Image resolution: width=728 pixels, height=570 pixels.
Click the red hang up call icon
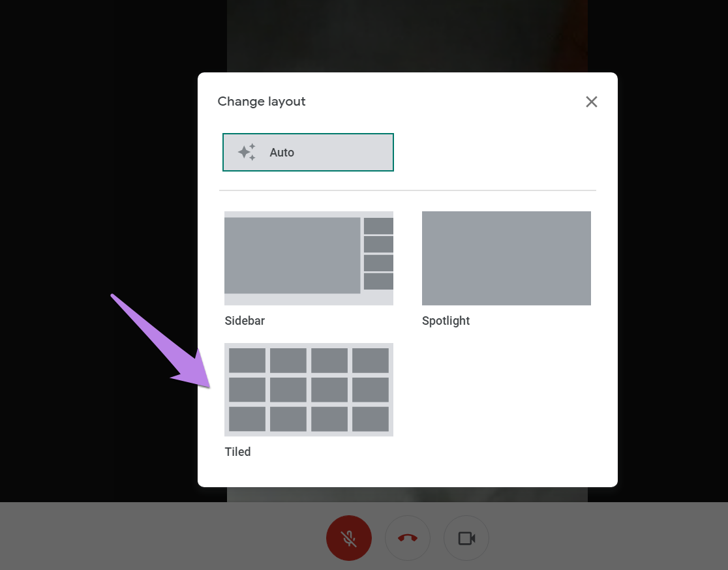[x=408, y=538]
